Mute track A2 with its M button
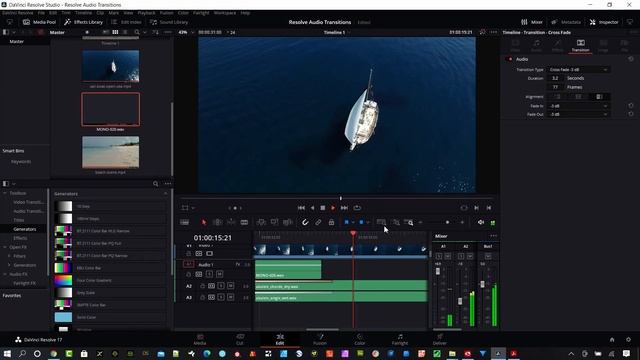 click(231, 286)
